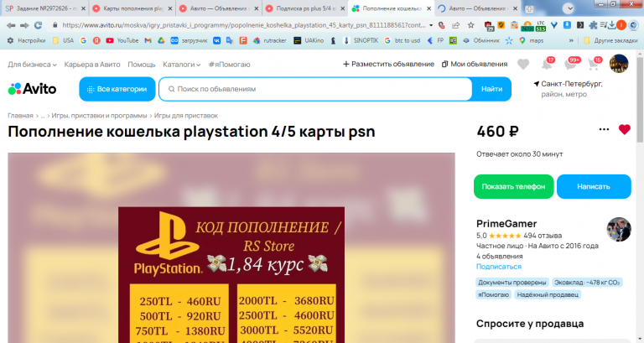Click the browser URL address field
The image size is (644, 343).
pos(243,25)
